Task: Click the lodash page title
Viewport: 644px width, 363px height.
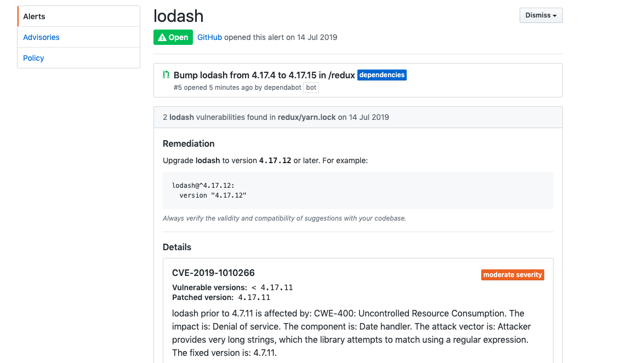Action: tap(179, 16)
